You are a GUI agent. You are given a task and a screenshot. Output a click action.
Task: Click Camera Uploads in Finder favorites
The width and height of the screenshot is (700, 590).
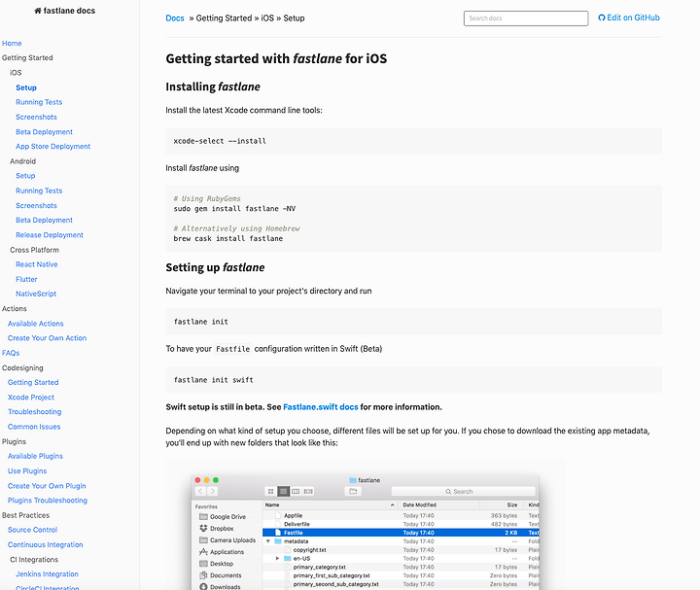[227, 540]
